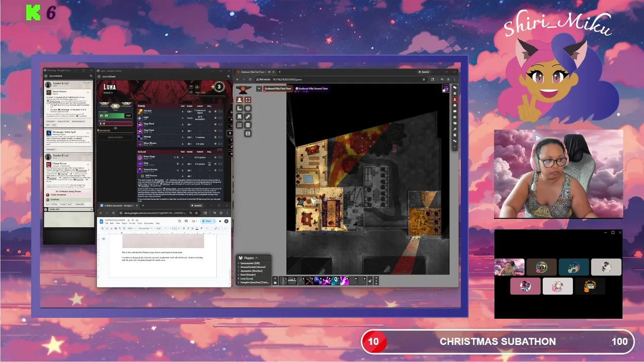This screenshot has width=644, height=362.
Task: Reload the Foundry browser tab
Action: (250, 79)
